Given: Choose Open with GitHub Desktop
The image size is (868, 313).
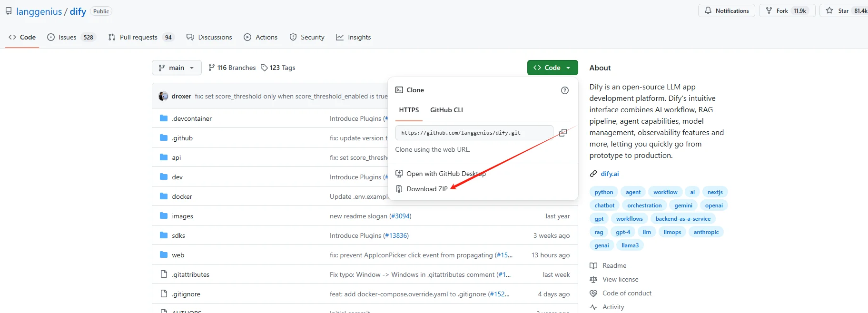Looking at the screenshot, I should 445,174.
